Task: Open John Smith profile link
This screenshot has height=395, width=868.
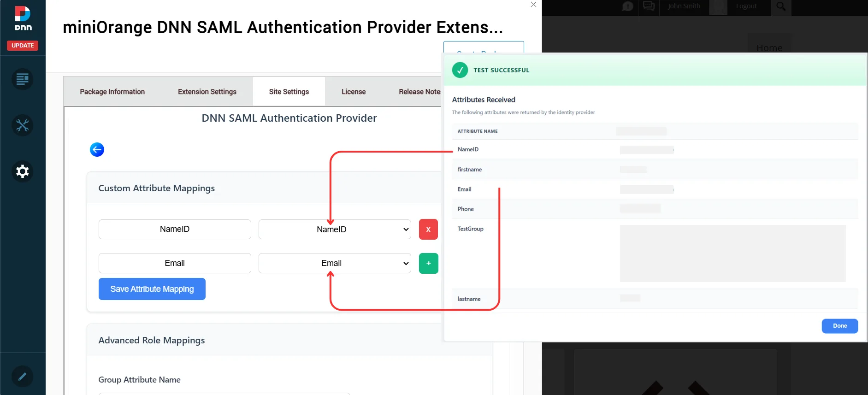Action: (x=684, y=6)
